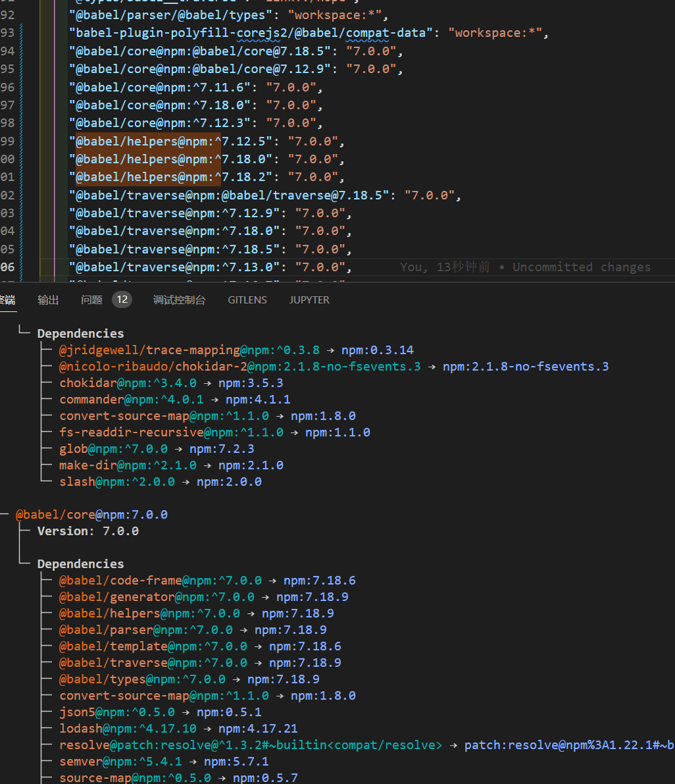Screen dimensions: 675x784
Task: Click line number 94 in the gutter
Action: click(x=7, y=51)
